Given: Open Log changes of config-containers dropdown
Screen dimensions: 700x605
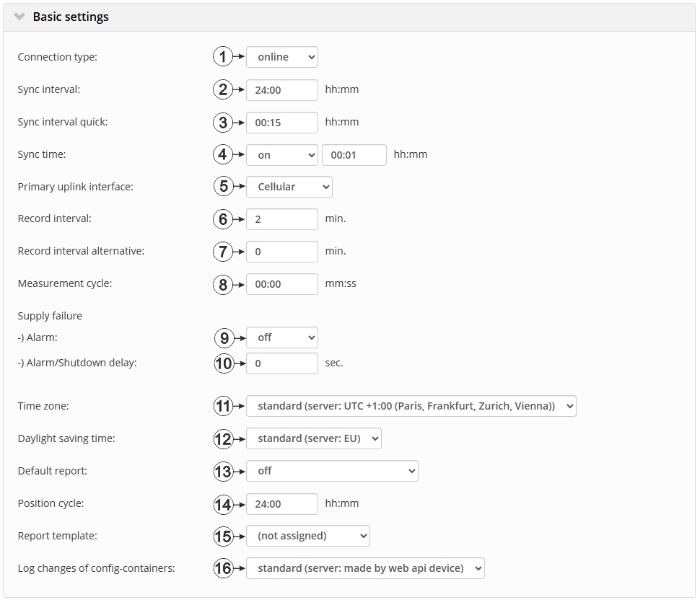Looking at the screenshot, I should [365, 568].
